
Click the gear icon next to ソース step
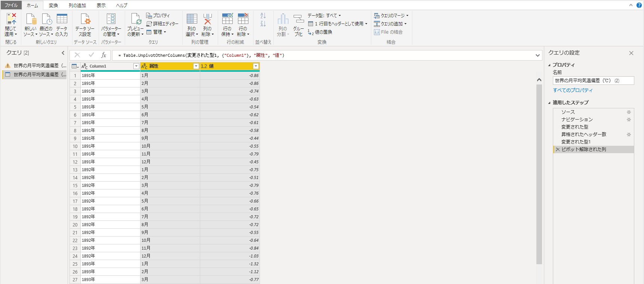click(629, 112)
